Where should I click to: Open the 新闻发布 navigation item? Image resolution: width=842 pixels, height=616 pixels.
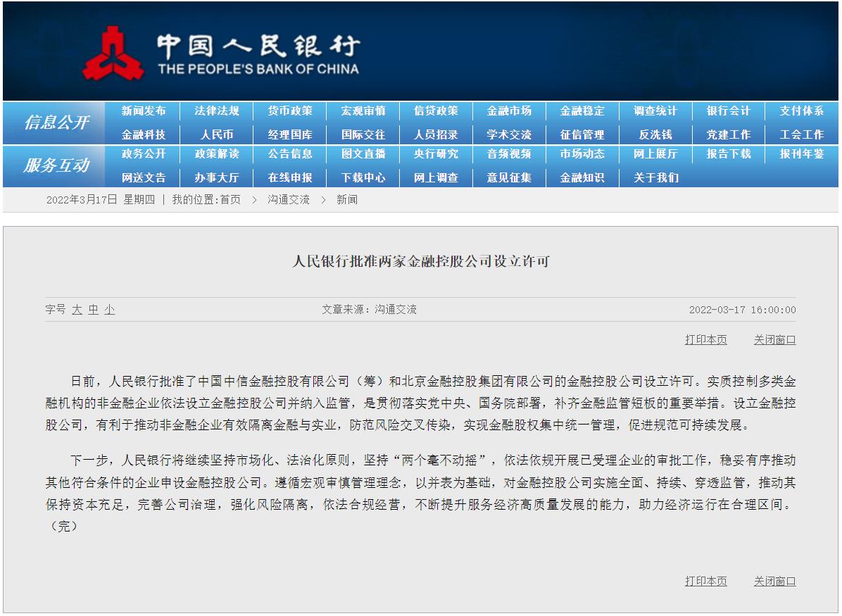(144, 110)
